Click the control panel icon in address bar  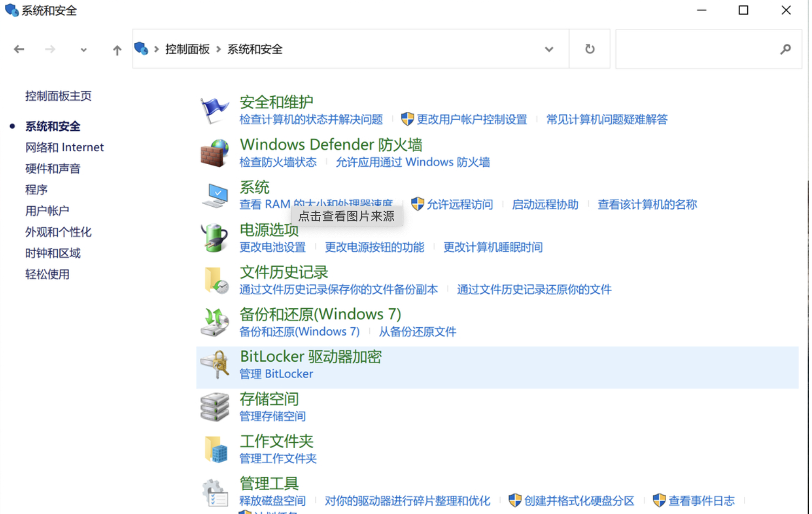click(141, 49)
